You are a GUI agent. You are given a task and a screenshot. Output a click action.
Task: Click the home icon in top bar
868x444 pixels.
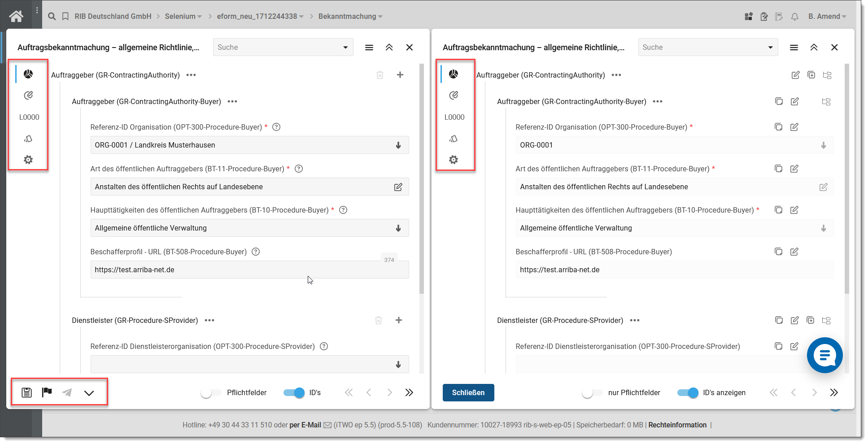16,17
